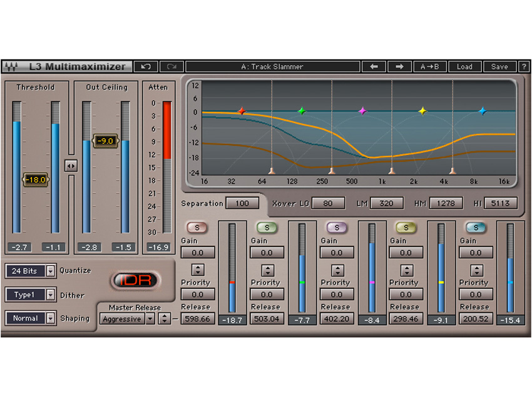Open the preset menu A: Track Slammer
Screen dimensions: 532x399
272,66
